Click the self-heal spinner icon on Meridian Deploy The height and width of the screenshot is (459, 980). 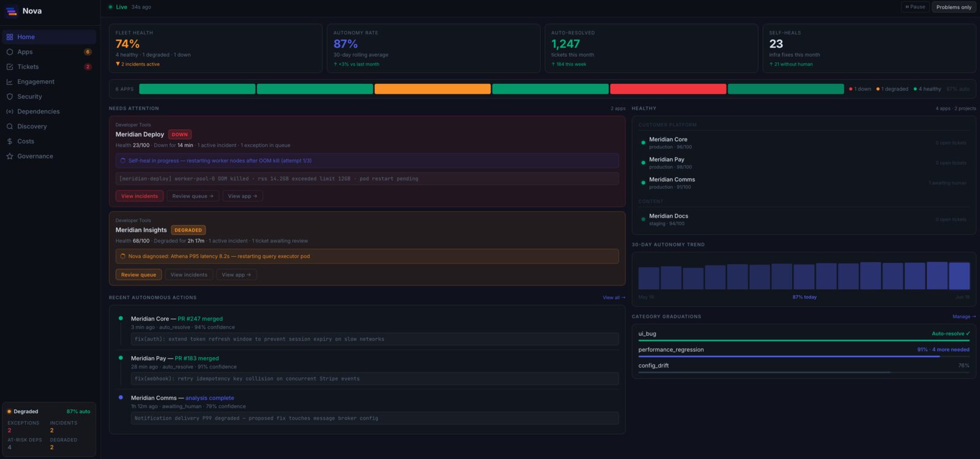pyautogui.click(x=123, y=161)
